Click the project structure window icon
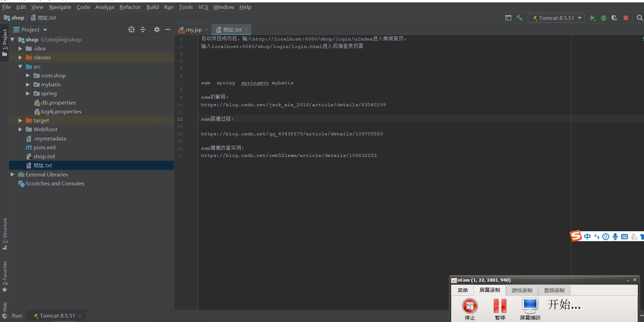 [508, 18]
